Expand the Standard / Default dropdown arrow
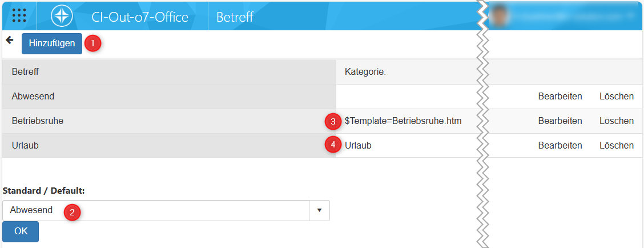 tap(319, 210)
